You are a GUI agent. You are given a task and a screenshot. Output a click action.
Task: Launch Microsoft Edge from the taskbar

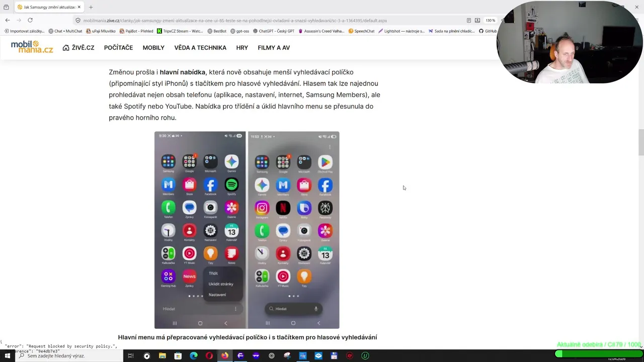coord(194,355)
